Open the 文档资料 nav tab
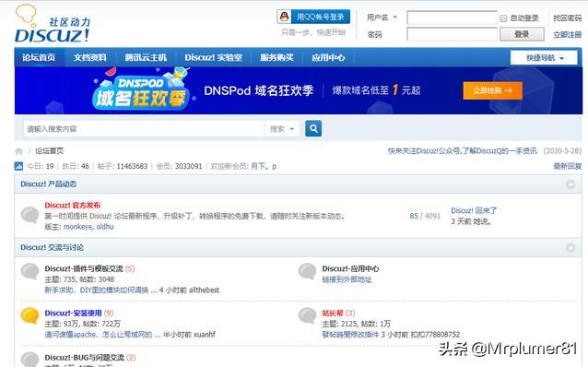The width and height of the screenshot is (588, 367). click(90, 57)
